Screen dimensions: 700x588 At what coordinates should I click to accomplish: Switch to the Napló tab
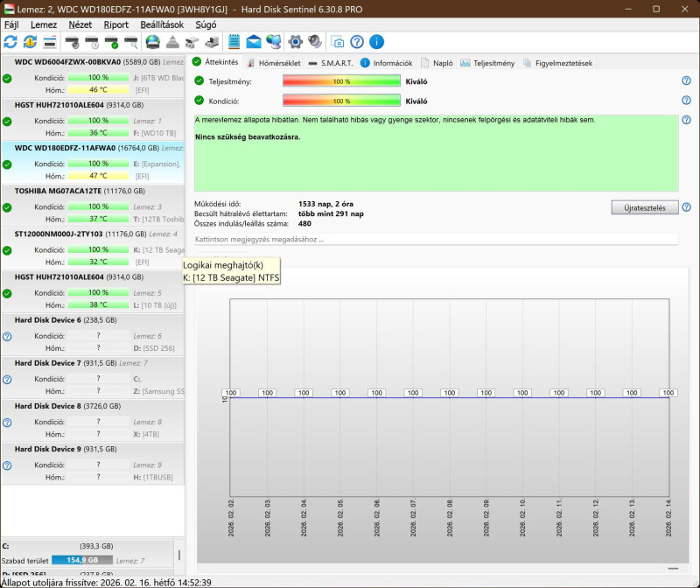point(437,63)
